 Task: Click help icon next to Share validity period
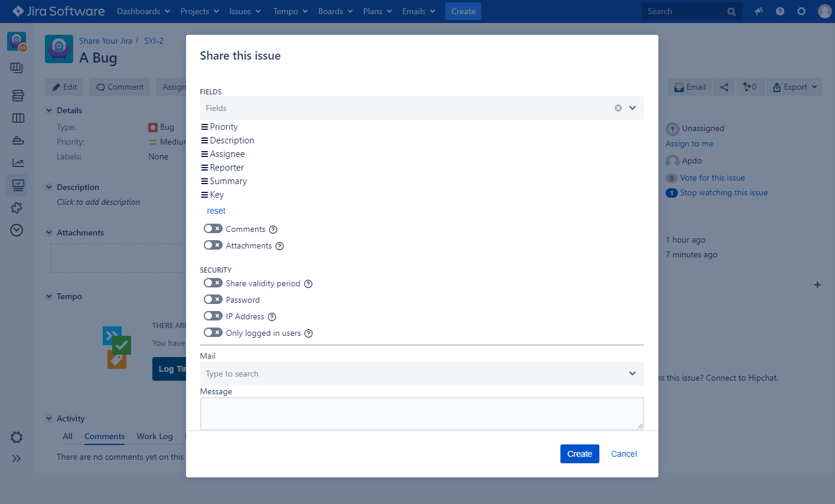click(308, 284)
